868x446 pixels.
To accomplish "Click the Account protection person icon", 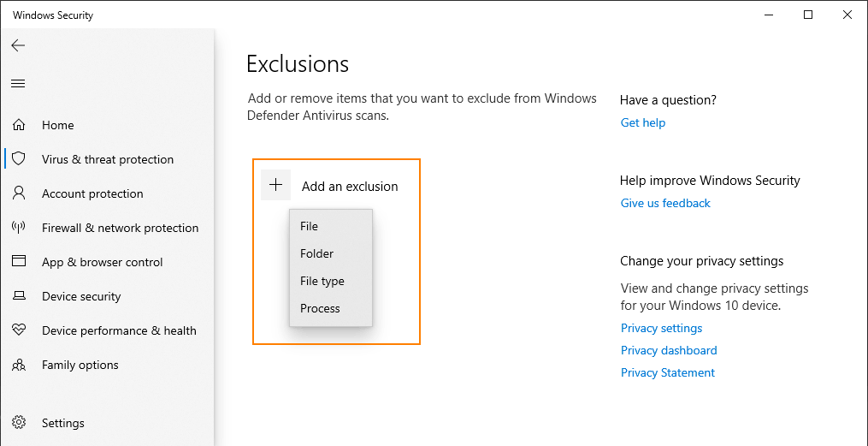I will point(19,193).
